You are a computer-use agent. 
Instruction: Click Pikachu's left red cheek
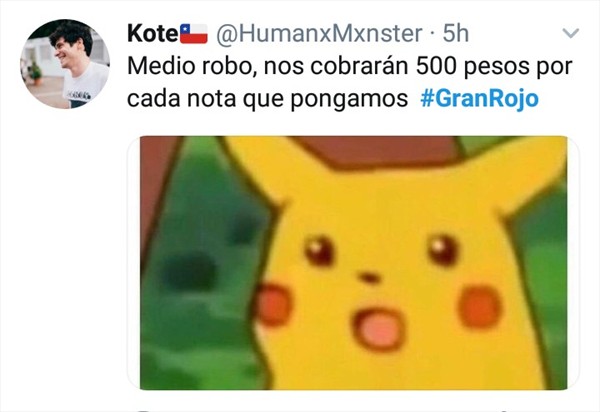(273, 305)
